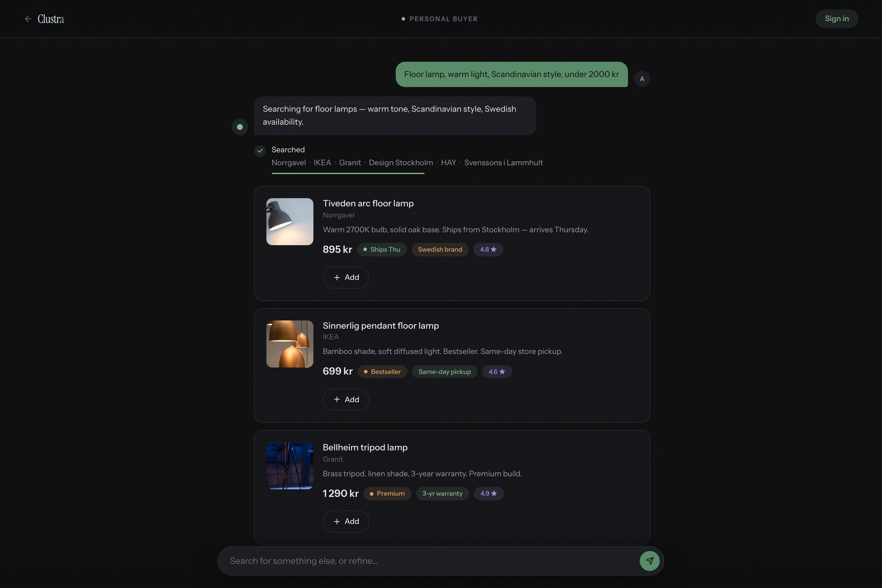882x588 pixels.
Task: Click the Searched checkmark icon
Action: [260, 151]
